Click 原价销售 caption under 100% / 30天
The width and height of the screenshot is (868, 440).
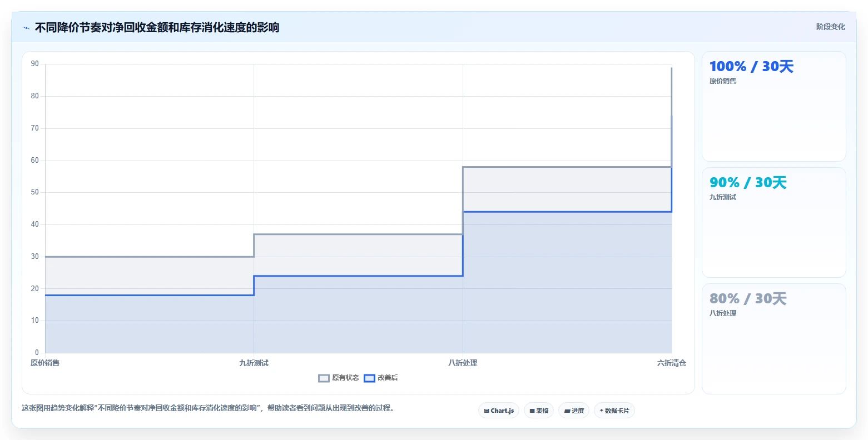click(723, 81)
